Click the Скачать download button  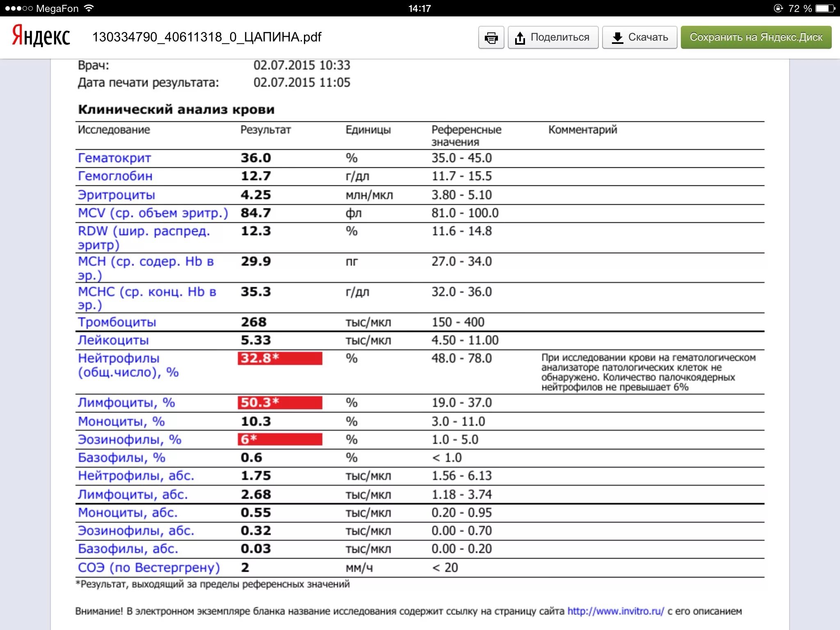(x=639, y=38)
